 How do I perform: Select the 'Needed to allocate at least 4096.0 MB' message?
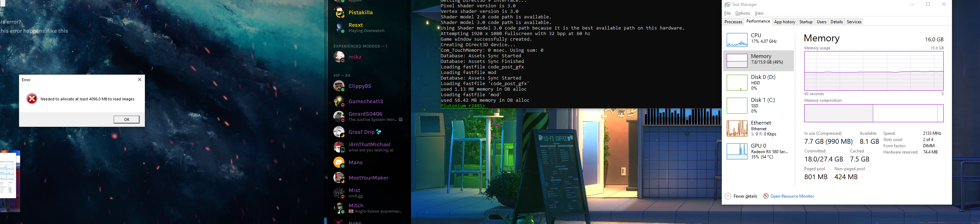pos(87,99)
